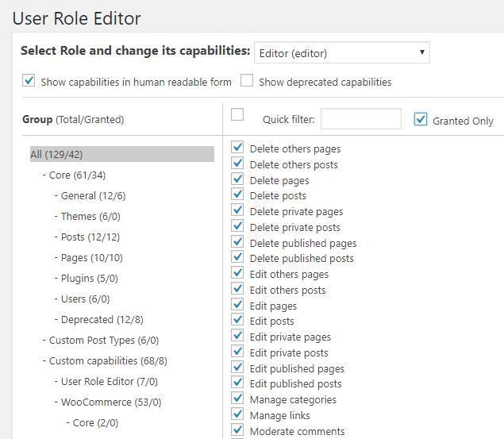Open the WooCommerce (53/0) group

[111, 402]
